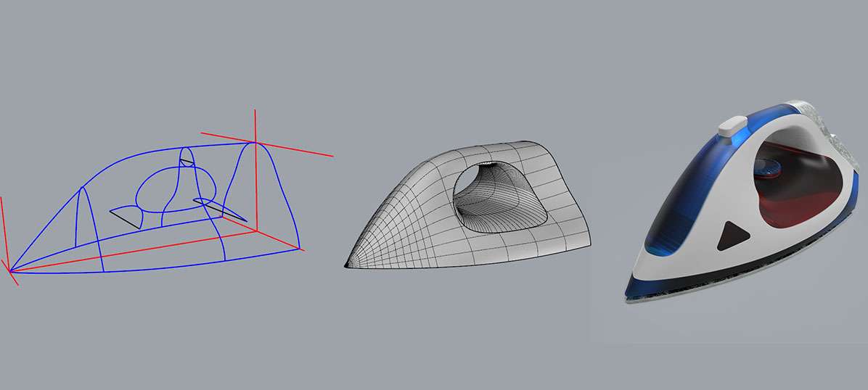Click the white button atop the rendered iron
868x390 pixels.
(732, 124)
